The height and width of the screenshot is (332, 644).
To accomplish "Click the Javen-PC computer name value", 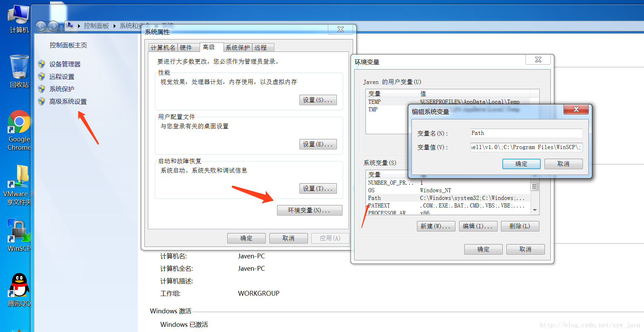I will (x=252, y=256).
